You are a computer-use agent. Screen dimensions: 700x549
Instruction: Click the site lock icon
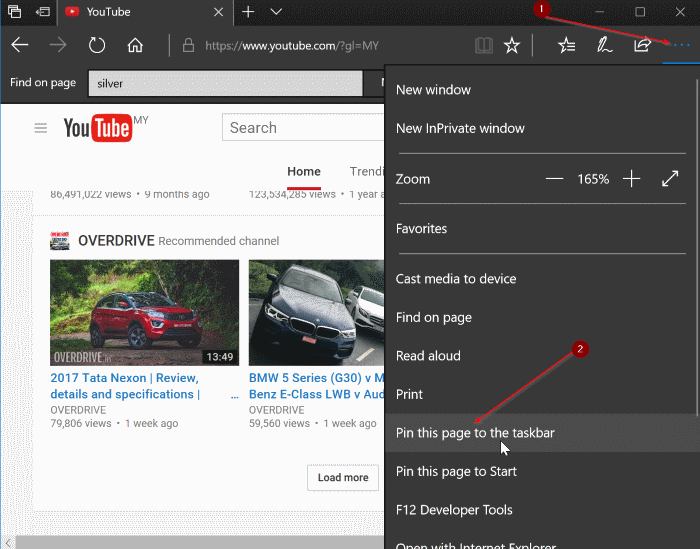point(188,45)
